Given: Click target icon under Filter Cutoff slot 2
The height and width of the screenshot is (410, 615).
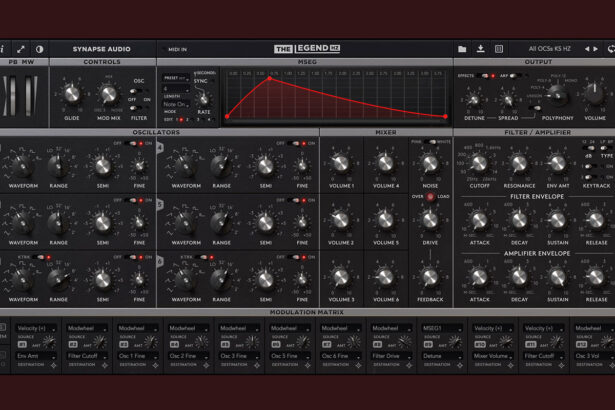Looking at the screenshot, I should pyautogui.click(x=104, y=365).
